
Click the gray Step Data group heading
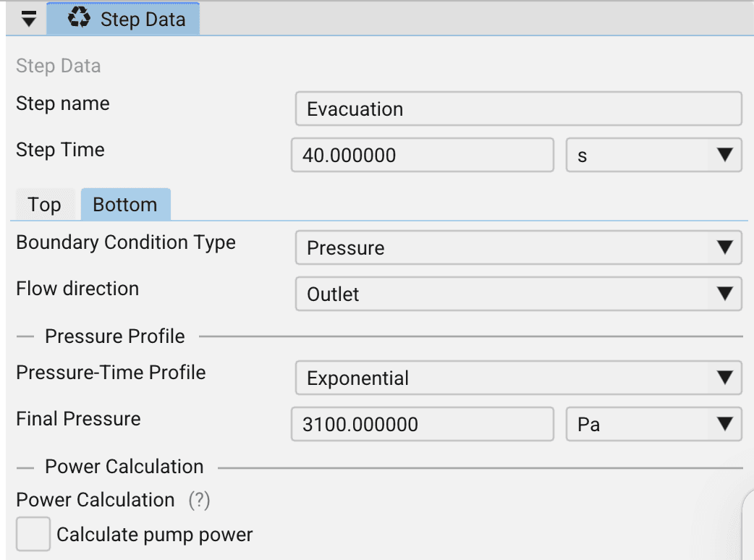click(59, 66)
